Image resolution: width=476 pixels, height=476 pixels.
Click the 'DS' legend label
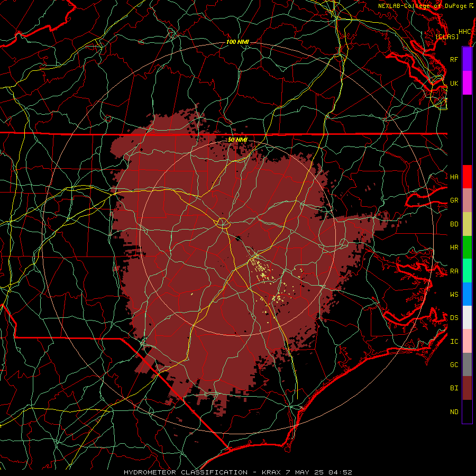click(454, 318)
